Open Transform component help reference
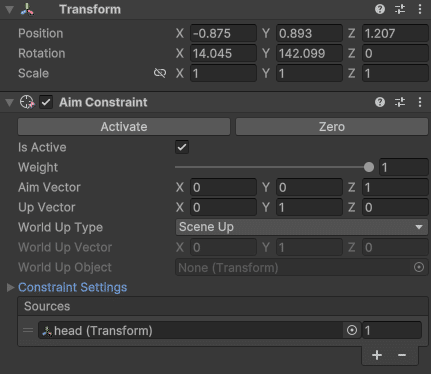The image size is (431, 374). pyautogui.click(x=380, y=9)
